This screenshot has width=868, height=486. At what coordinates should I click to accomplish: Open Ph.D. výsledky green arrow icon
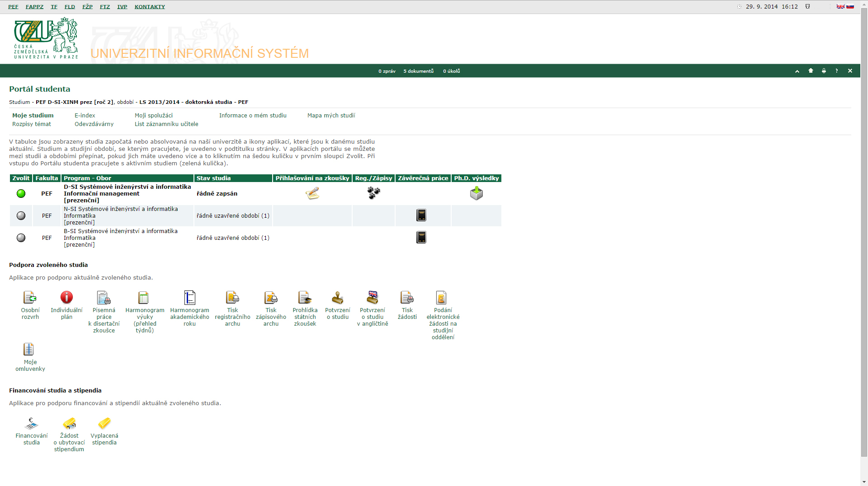pyautogui.click(x=476, y=193)
